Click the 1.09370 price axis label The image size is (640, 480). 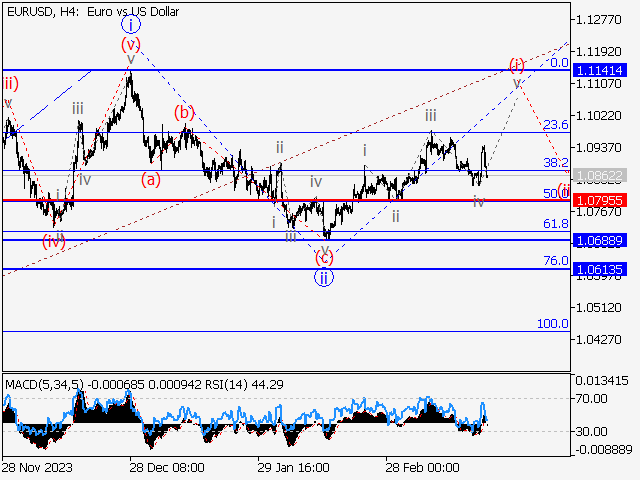click(598, 147)
